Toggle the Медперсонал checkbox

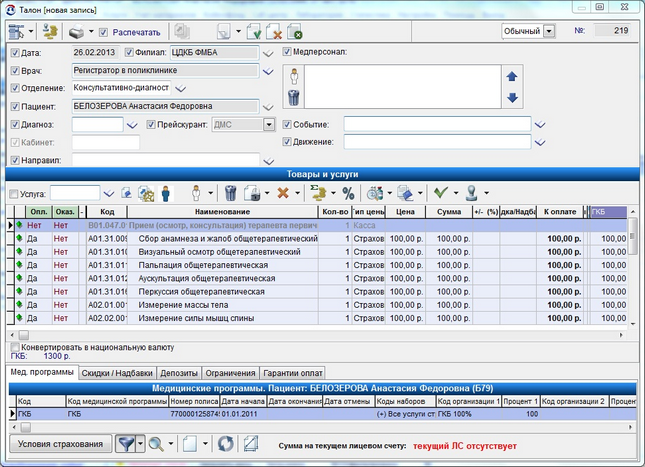[x=287, y=52]
